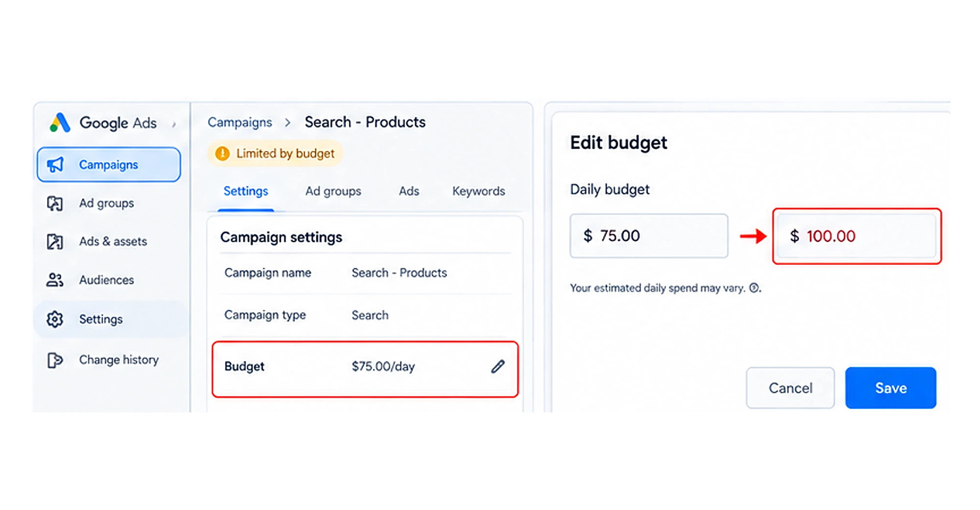Click the Change history icon
The height and width of the screenshot is (510, 980).
[x=55, y=360]
